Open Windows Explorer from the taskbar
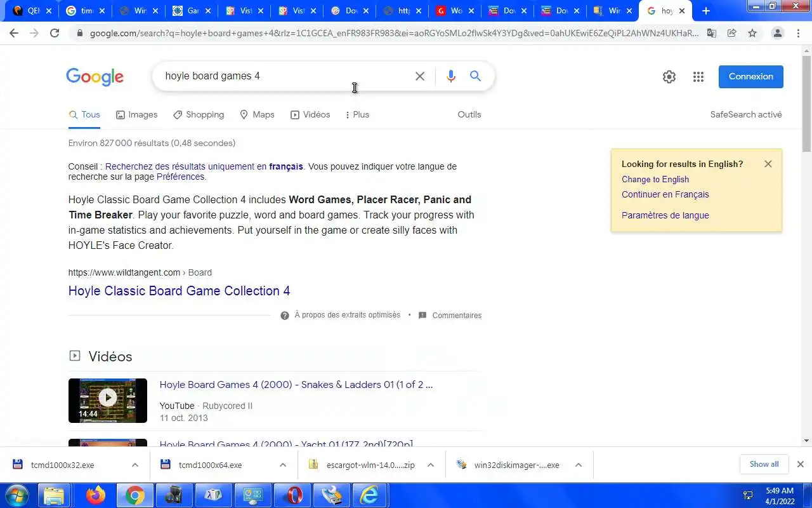 point(55,495)
